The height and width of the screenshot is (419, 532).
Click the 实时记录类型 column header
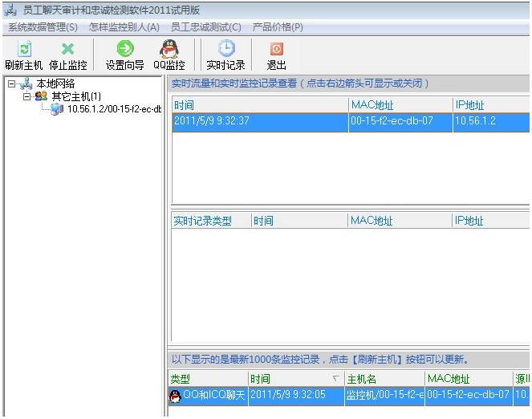(202, 221)
